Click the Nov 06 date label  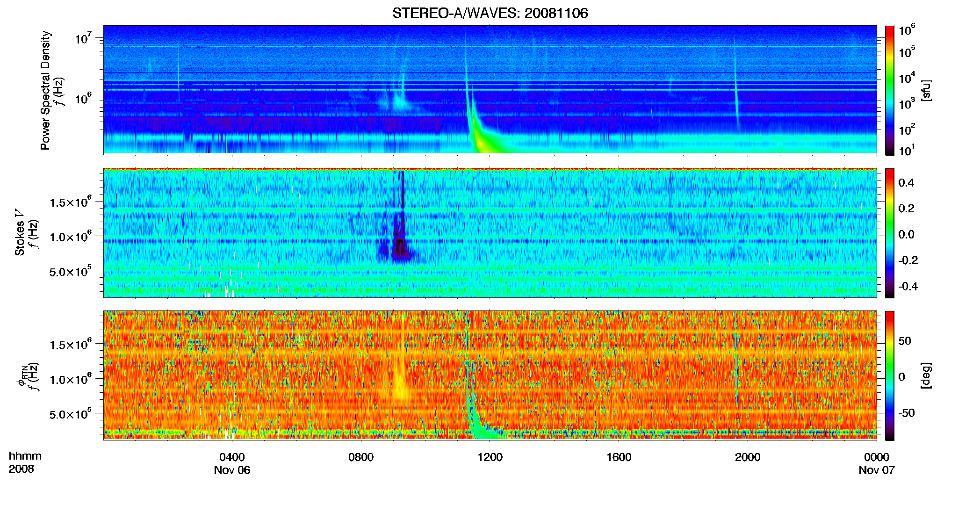click(x=232, y=470)
